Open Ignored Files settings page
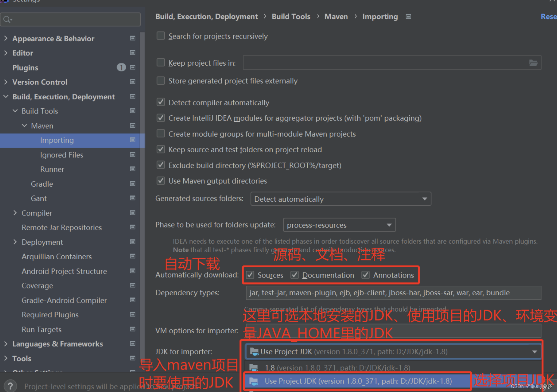The image size is (557, 392). [x=62, y=155]
